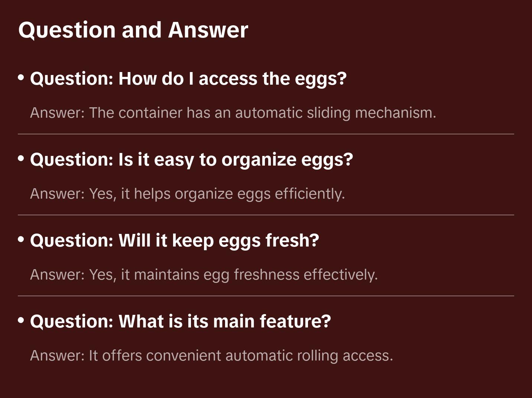Click the bullet beside 'How do I access the eggs?'

pos(21,77)
